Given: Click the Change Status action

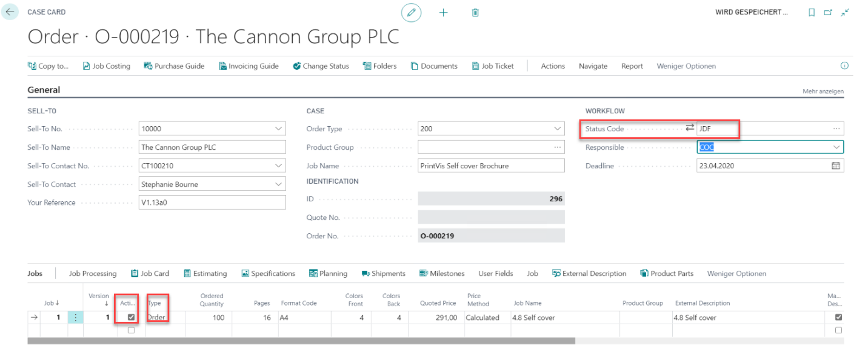Looking at the screenshot, I should click(321, 66).
